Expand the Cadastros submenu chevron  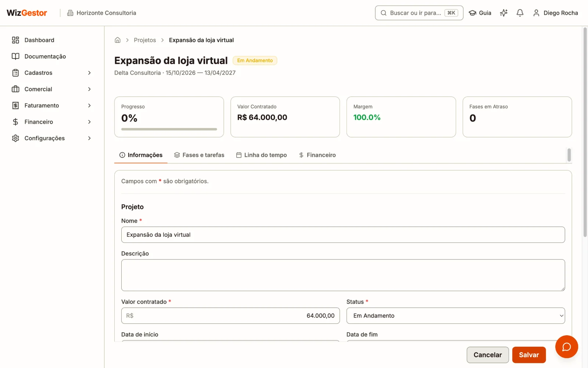click(89, 73)
